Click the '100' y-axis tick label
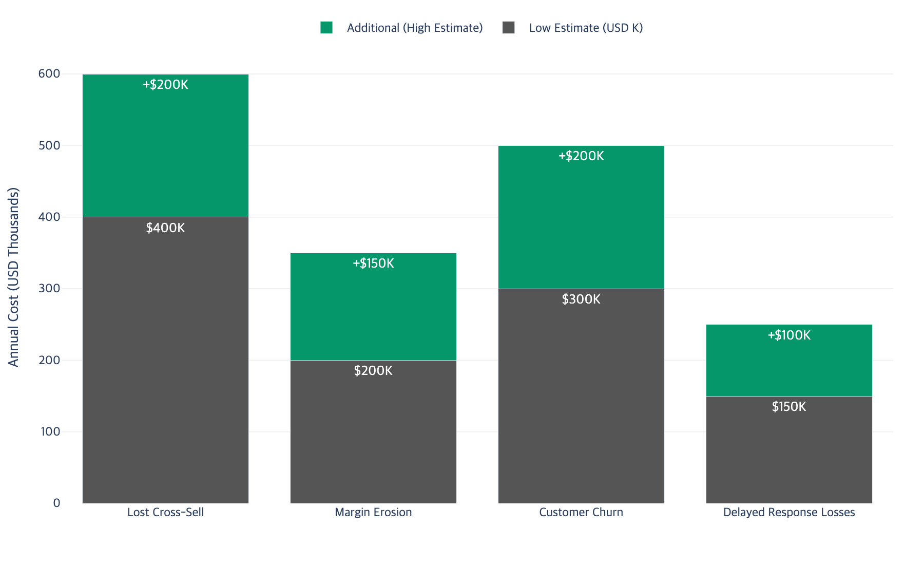 click(x=50, y=431)
